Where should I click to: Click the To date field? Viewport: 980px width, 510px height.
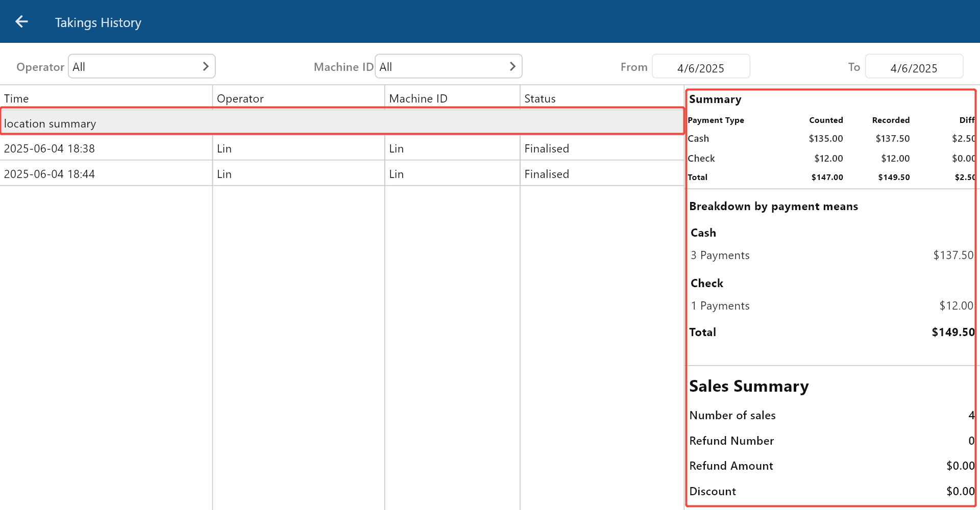tap(914, 67)
